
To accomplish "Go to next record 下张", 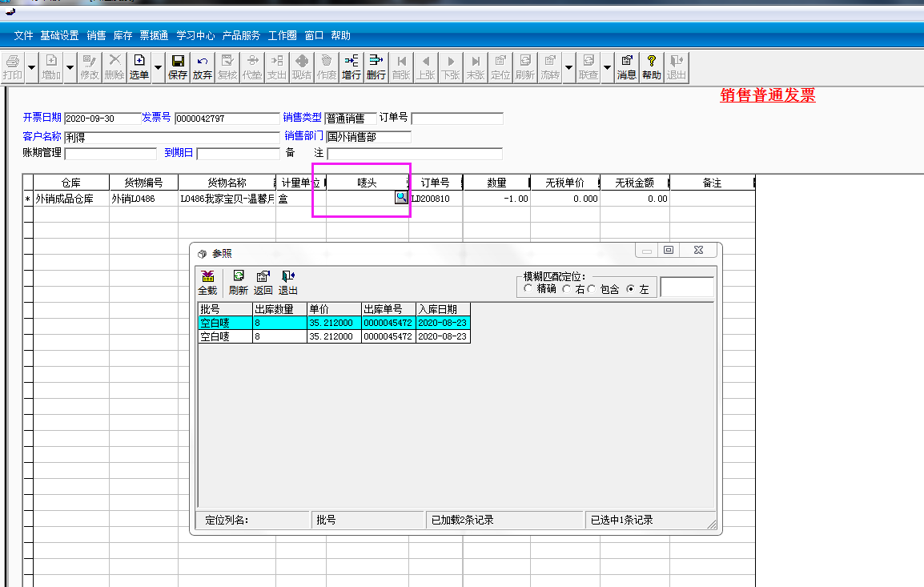I will (451, 67).
